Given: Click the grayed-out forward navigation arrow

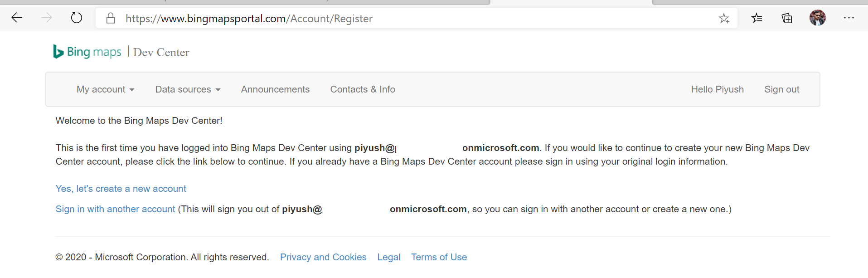Looking at the screenshot, I should [x=46, y=18].
